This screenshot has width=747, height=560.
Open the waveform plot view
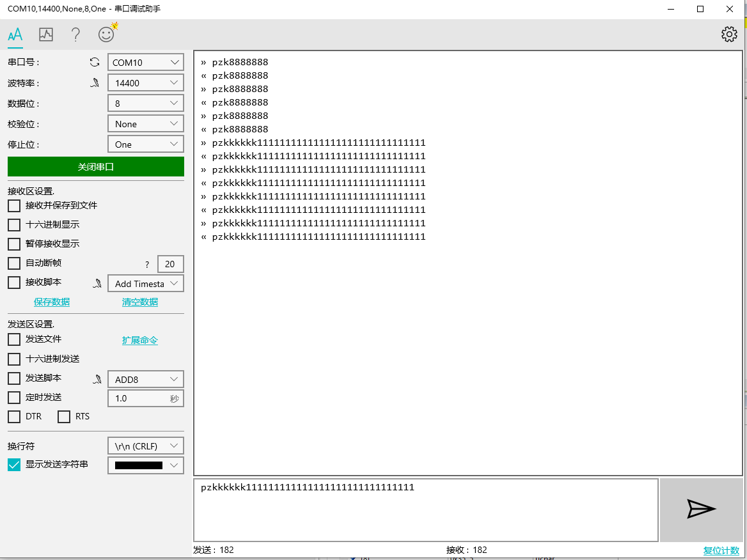[x=45, y=34]
